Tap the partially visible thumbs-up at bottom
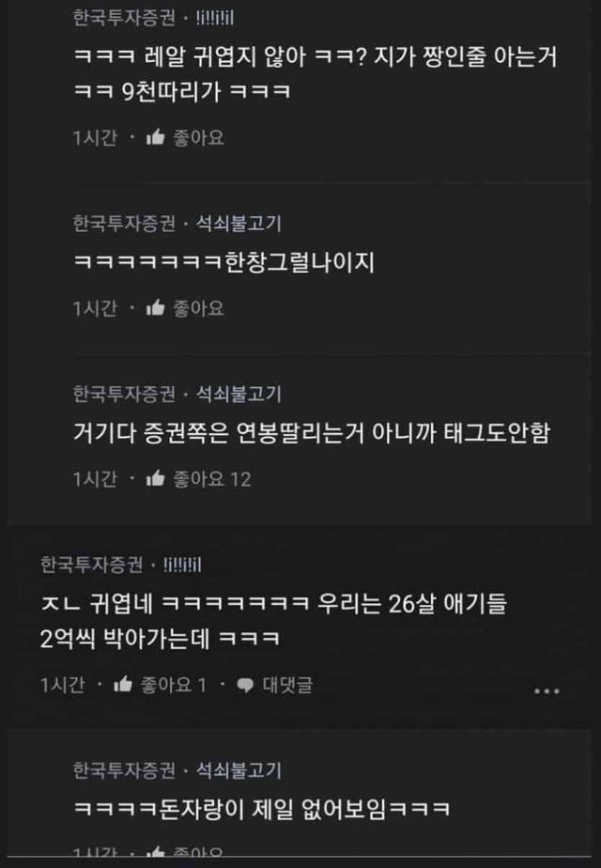Screen dimensions: 601x868 pos(156,853)
